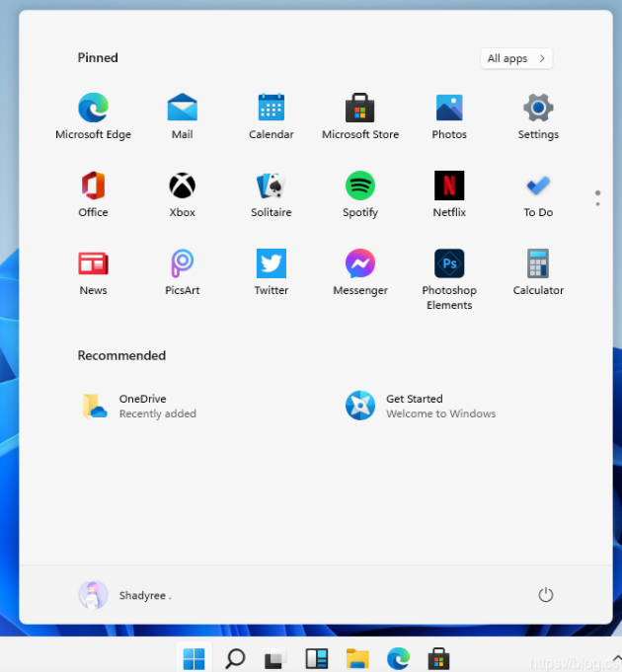Launch PicsArt app
Screen dimensions: 622x672
183,271
